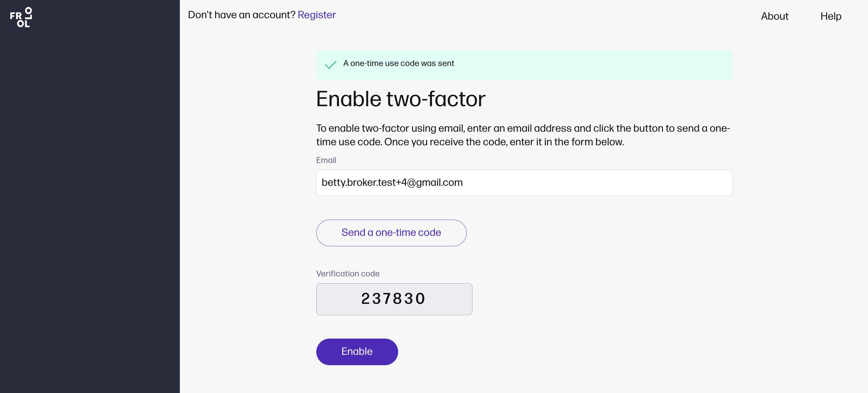Viewport: 868px width, 393px height.
Task: Click the 'Don't have an account?' text
Action: (x=241, y=15)
